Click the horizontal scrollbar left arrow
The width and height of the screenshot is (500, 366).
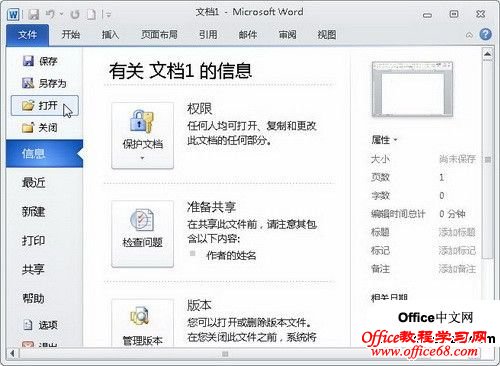click(x=12, y=353)
